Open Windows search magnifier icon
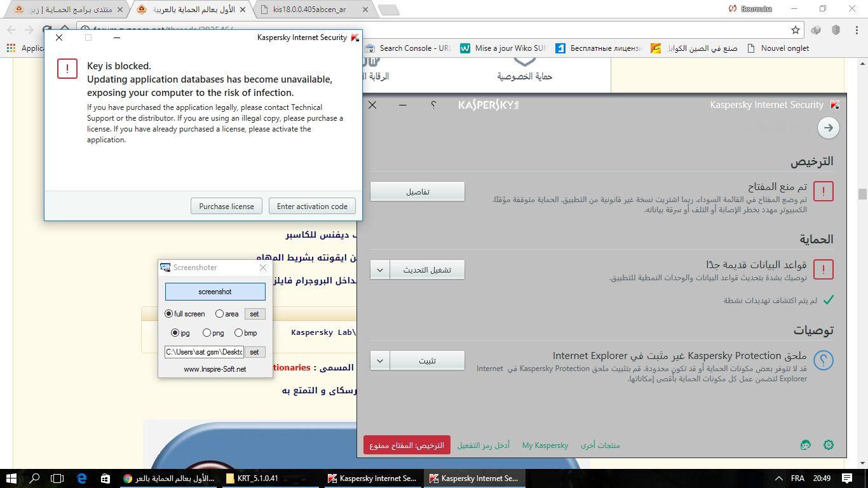This screenshot has width=868, height=488. (x=35, y=478)
